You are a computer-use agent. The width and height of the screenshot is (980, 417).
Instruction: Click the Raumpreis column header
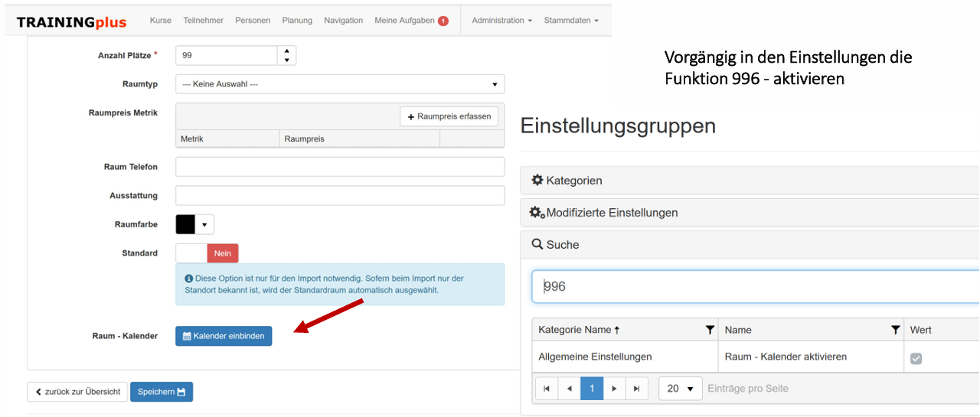[x=360, y=138]
